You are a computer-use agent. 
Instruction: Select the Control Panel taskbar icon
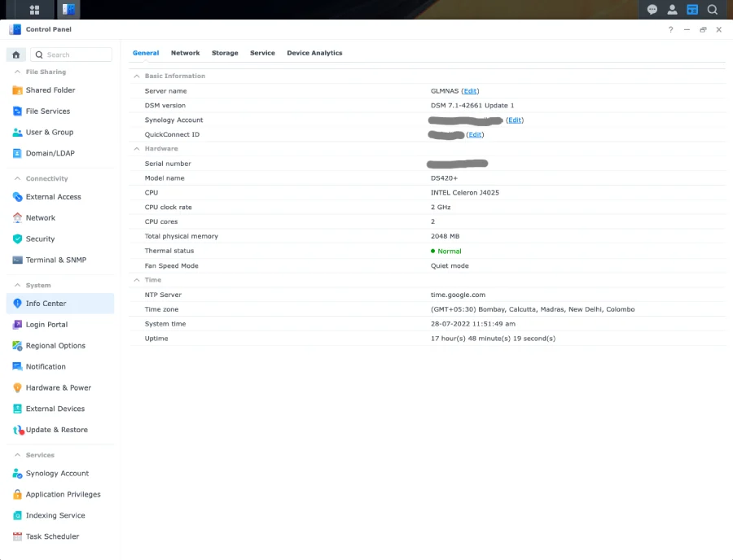[68, 9]
